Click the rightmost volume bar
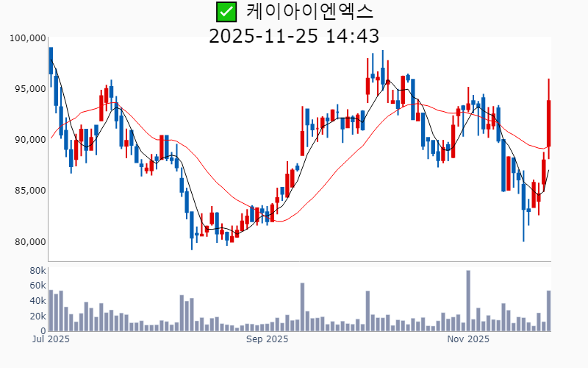588x368 pixels. tap(548, 311)
